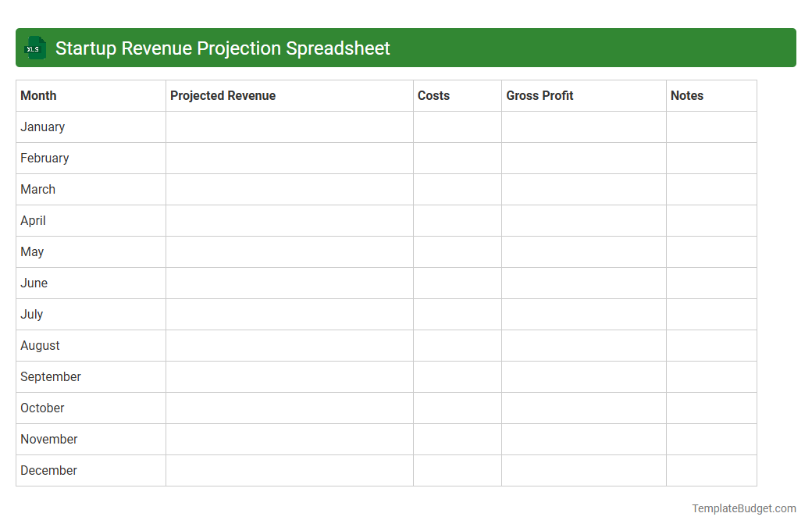Select the spreadsheet title banner

pyautogui.click(x=406, y=48)
